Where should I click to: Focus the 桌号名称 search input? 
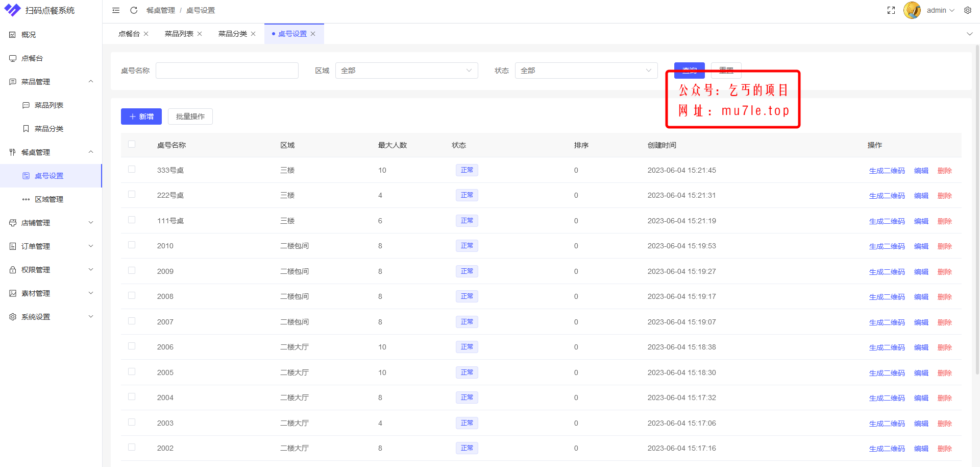[x=227, y=71]
